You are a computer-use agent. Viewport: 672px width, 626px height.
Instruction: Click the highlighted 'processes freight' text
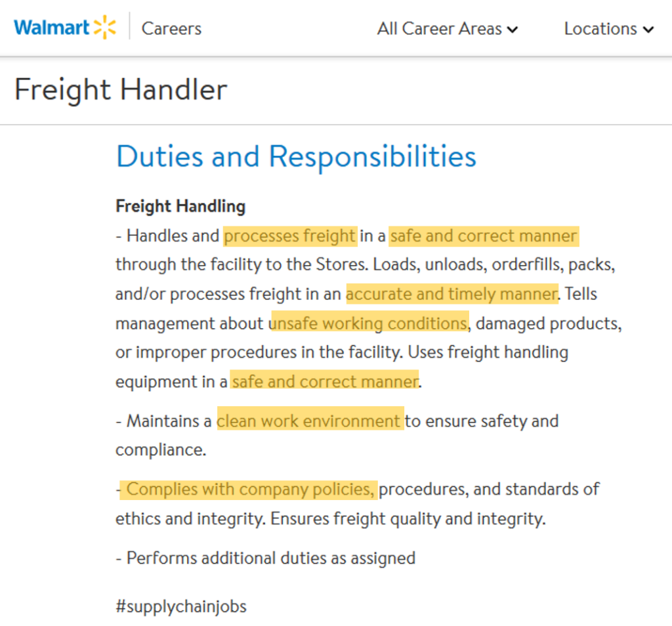tap(290, 236)
